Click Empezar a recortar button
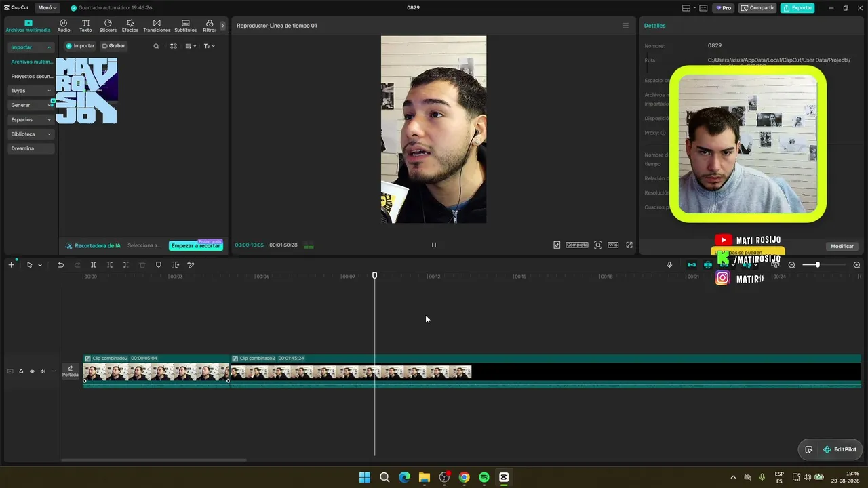 196,245
